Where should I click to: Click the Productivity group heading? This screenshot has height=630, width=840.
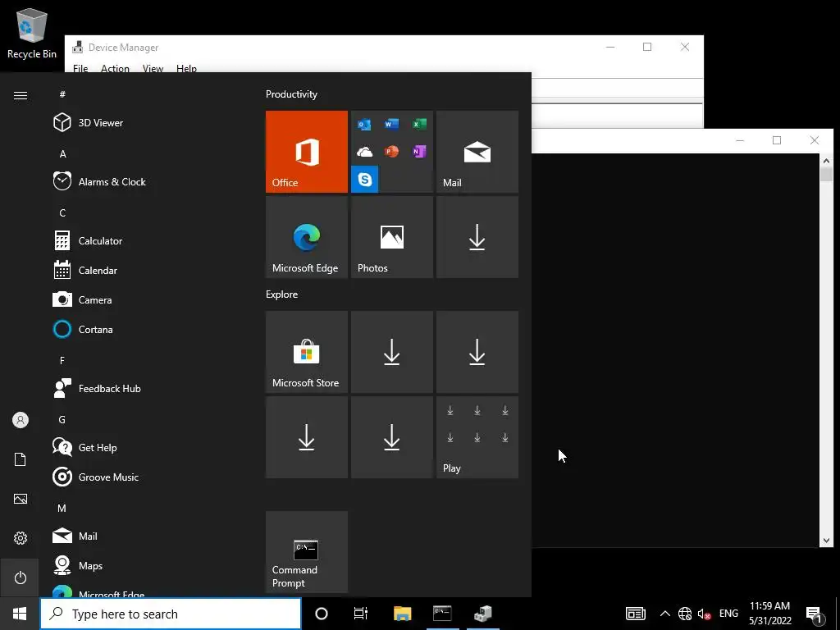coord(291,94)
